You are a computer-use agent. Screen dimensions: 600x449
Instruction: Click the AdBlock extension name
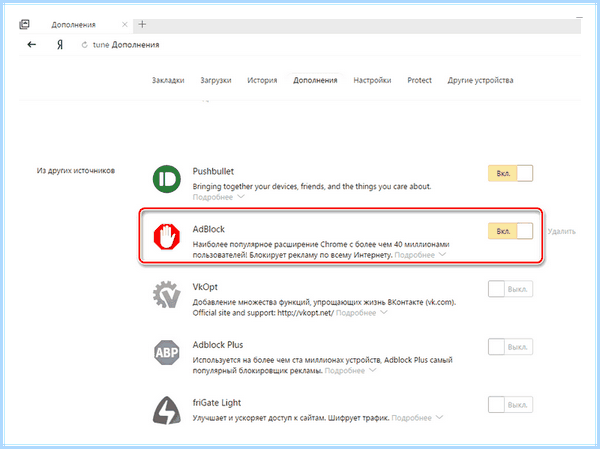coord(209,229)
